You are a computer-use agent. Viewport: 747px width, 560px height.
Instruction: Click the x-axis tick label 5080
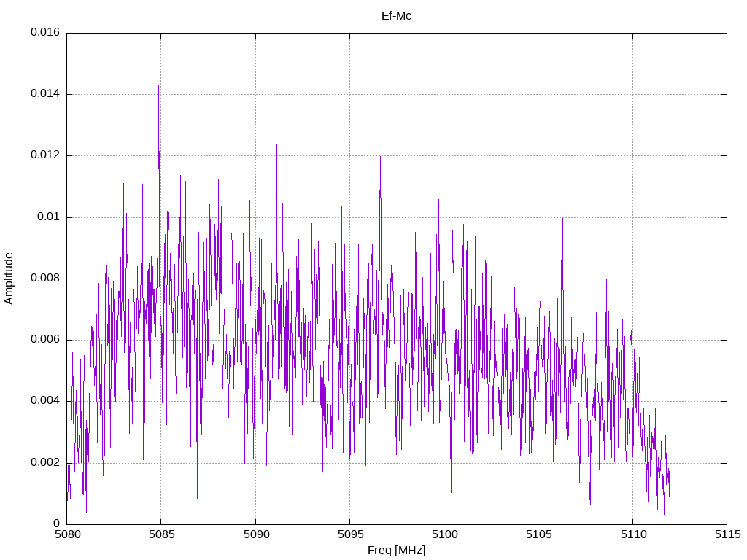pos(67,534)
